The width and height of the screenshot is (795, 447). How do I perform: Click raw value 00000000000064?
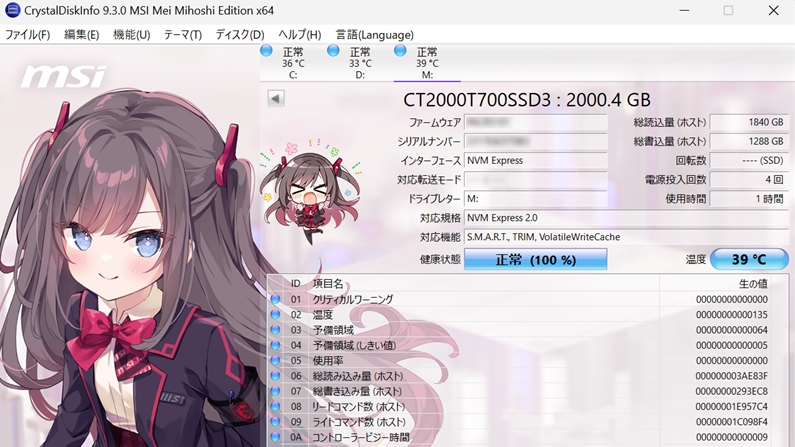click(732, 330)
